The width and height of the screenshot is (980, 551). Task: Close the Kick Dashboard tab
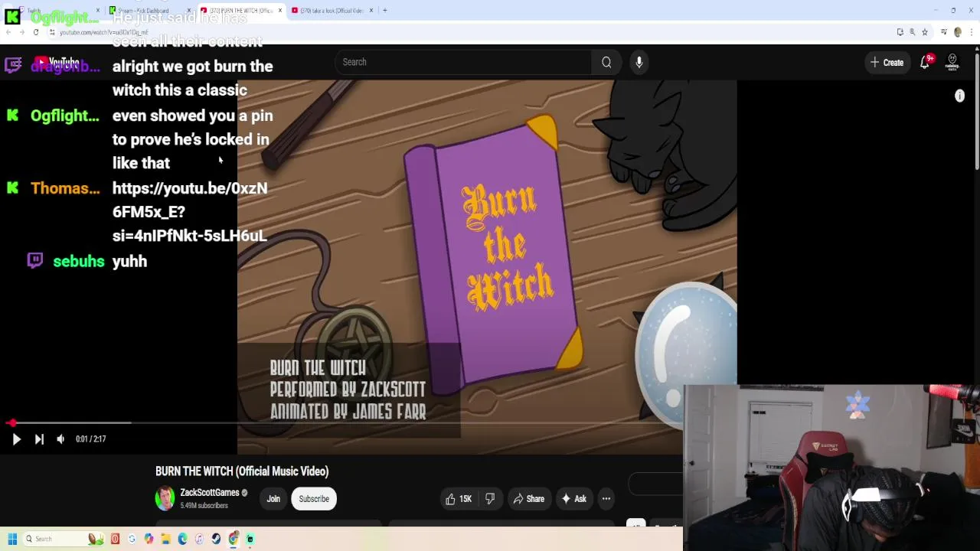point(189,10)
